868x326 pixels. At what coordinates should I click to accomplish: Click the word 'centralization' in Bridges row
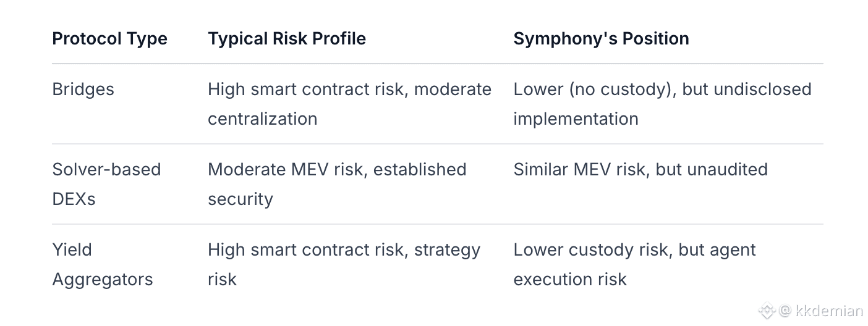point(262,119)
